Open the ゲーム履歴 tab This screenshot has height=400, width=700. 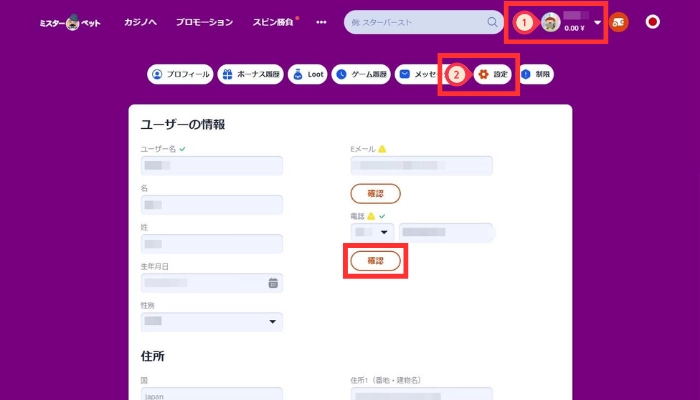tap(361, 74)
